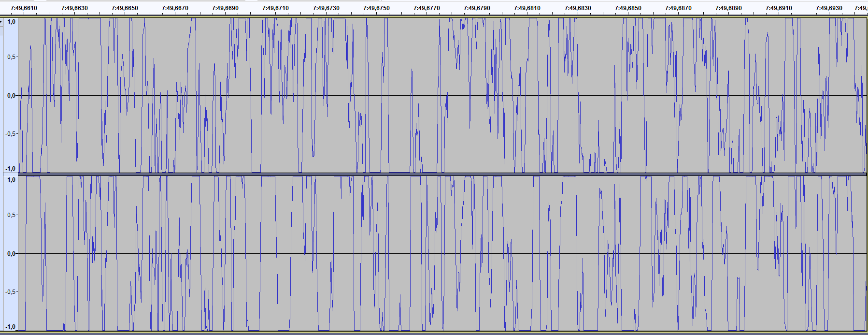Click the 7:49,6930 time label
The width and height of the screenshot is (868, 335).
[x=829, y=8]
